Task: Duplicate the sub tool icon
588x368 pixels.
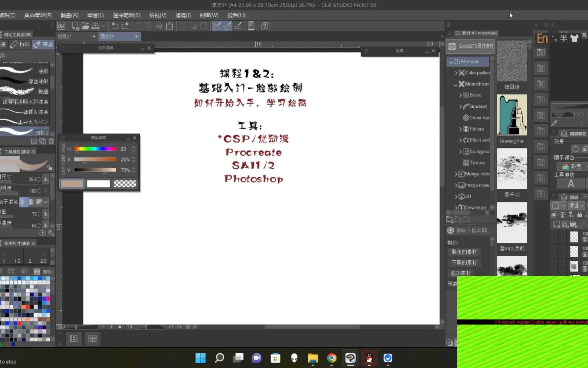Action: pyautogui.click(x=43, y=141)
